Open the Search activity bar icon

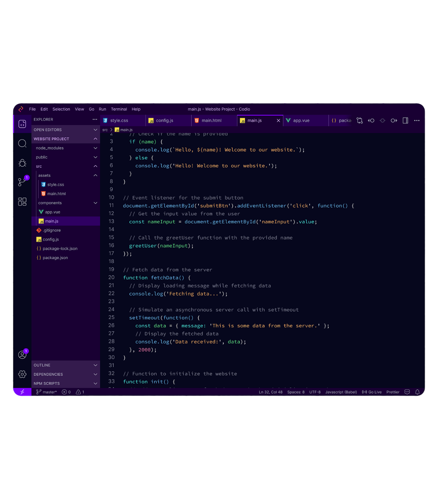(22, 143)
